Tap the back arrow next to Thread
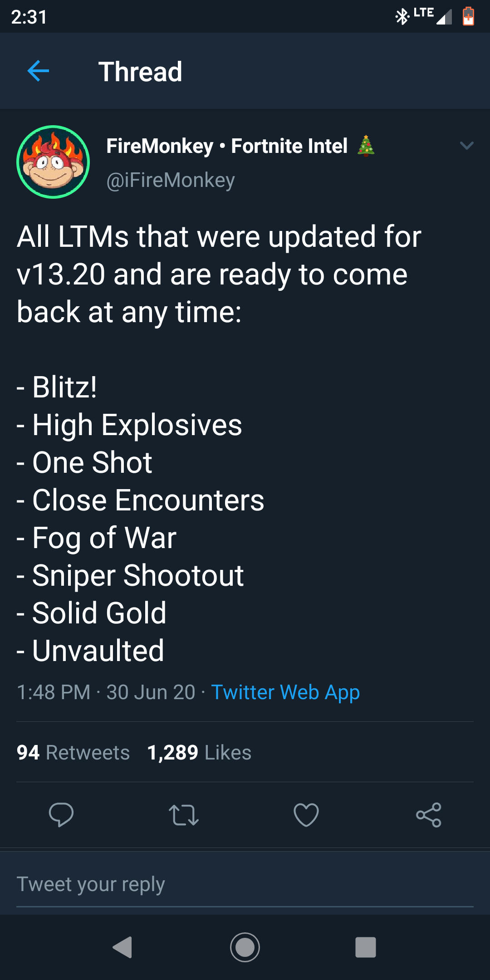The image size is (490, 980). 37,72
